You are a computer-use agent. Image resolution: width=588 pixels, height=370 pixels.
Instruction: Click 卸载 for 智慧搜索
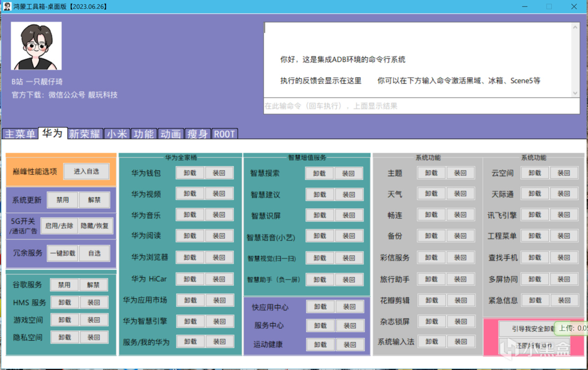pyautogui.click(x=320, y=173)
